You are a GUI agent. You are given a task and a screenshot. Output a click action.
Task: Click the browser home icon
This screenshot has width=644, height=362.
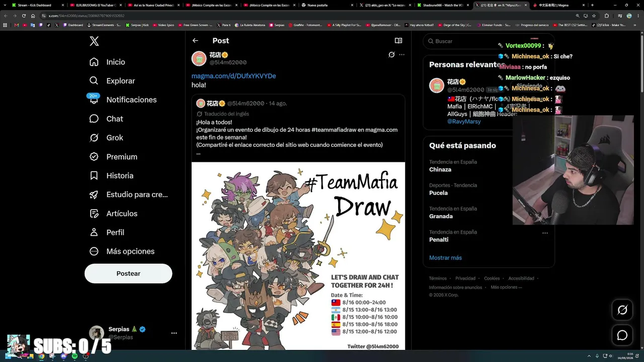pos(33,16)
